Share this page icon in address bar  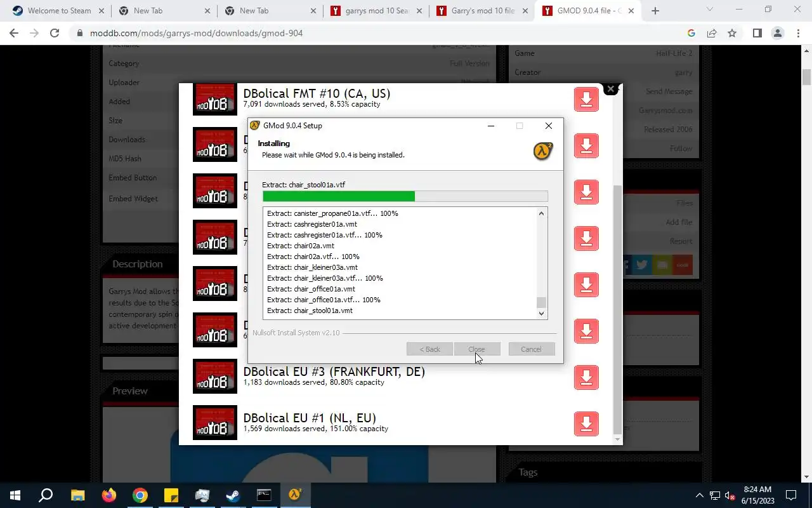click(712, 33)
